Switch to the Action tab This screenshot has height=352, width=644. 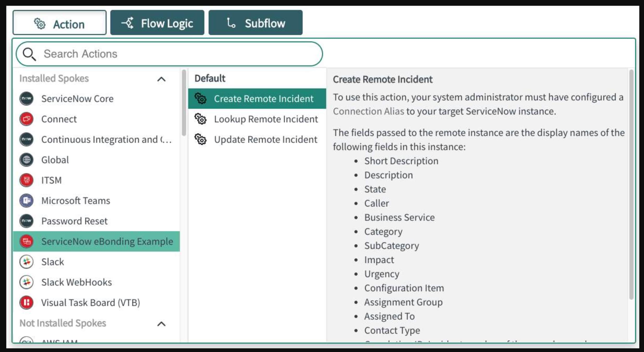(60, 23)
